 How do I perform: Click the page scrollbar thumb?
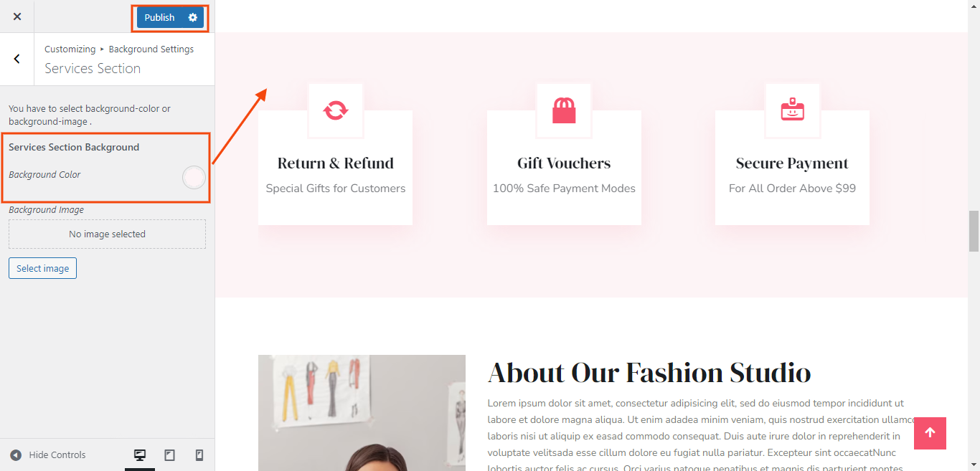(x=974, y=231)
